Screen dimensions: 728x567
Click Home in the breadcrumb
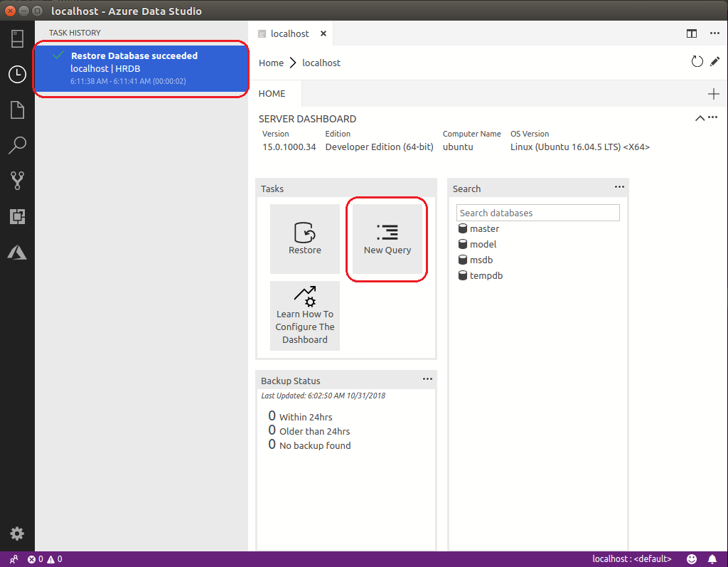click(x=271, y=63)
